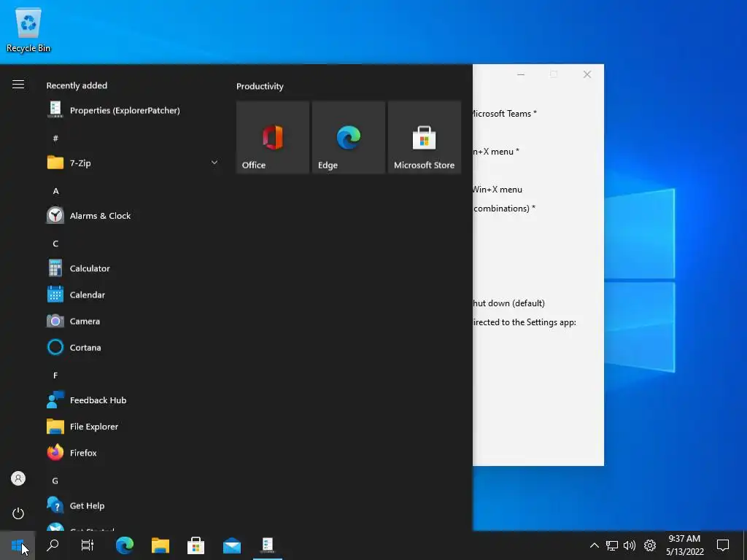Click 'Microsoft Teams *' option in Properties window
Image resolution: width=747 pixels, height=560 pixels.
click(505, 113)
